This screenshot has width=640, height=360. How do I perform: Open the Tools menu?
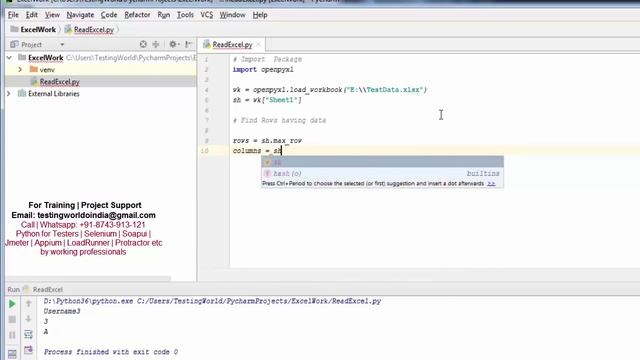point(185,15)
